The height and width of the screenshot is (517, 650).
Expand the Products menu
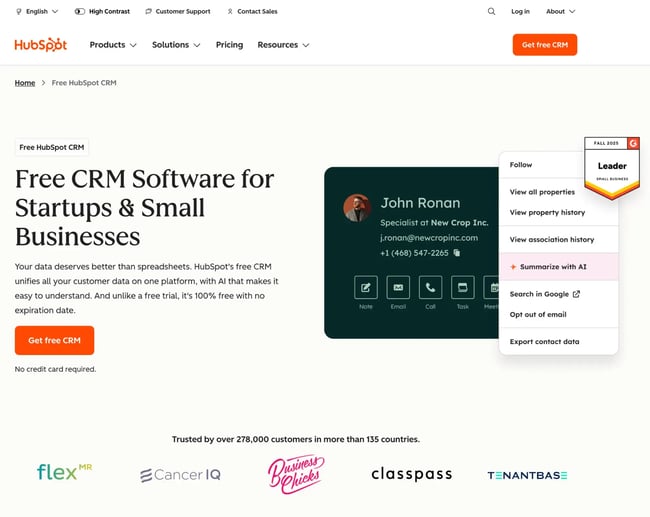(x=113, y=45)
